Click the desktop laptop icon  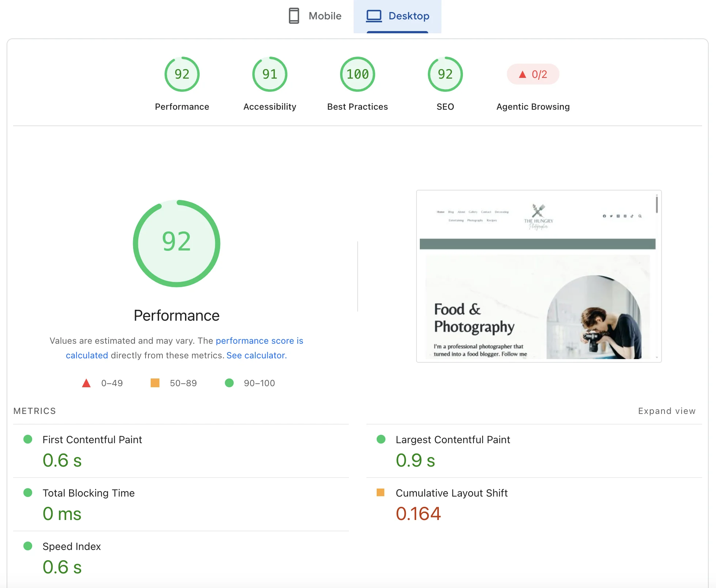pyautogui.click(x=374, y=16)
